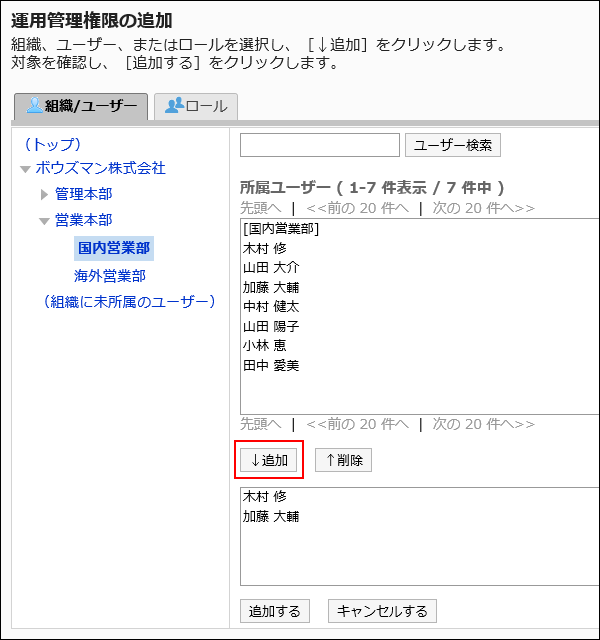The height and width of the screenshot is (640, 600).
Task: Click 先頭へ below the user list
Action: [x=260, y=424]
